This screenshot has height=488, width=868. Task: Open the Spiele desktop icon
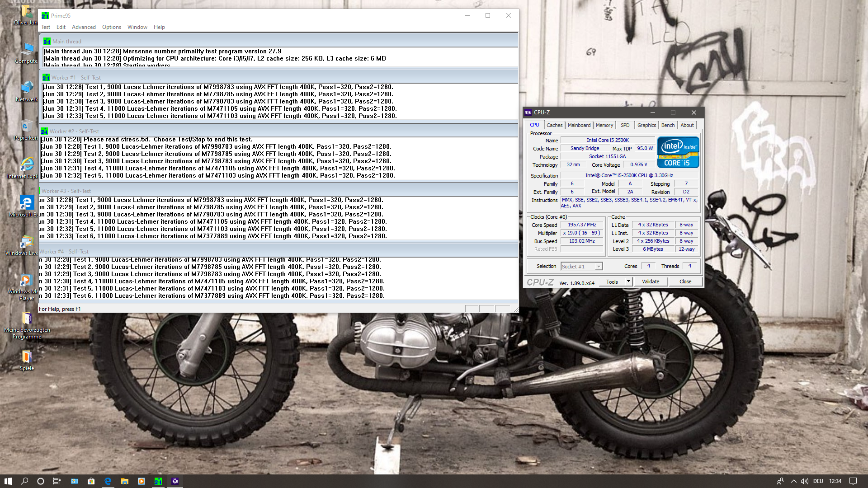coord(27,361)
